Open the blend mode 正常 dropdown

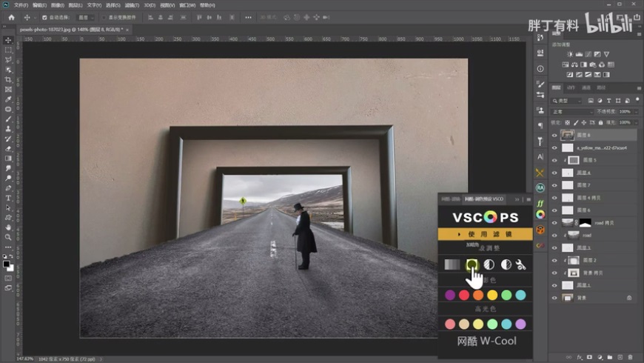(x=571, y=112)
